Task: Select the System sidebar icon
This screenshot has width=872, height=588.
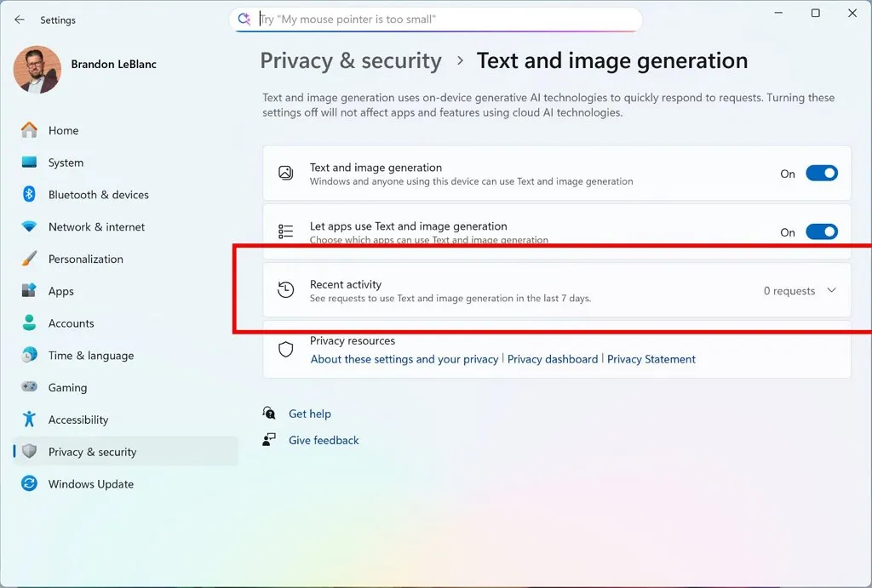Action: pyautogui.click(x=28, y=163)
